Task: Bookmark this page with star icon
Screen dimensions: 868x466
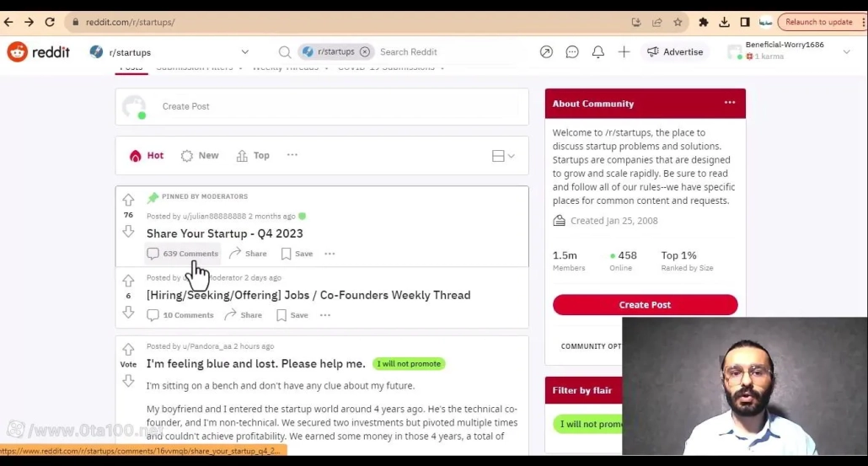Action: coord(678,23)
